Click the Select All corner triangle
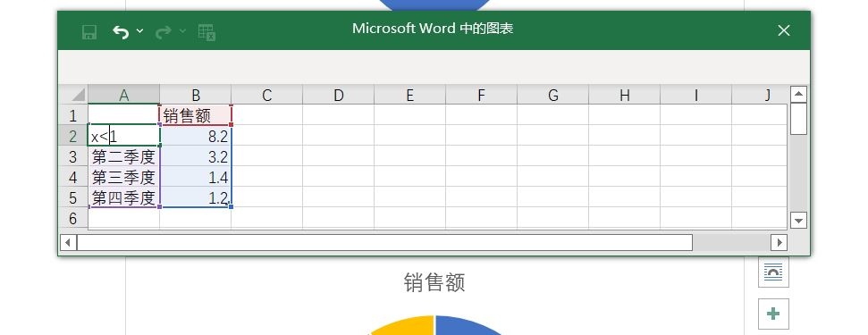Screen dimensions: 868x335 (x=73, y=95)
